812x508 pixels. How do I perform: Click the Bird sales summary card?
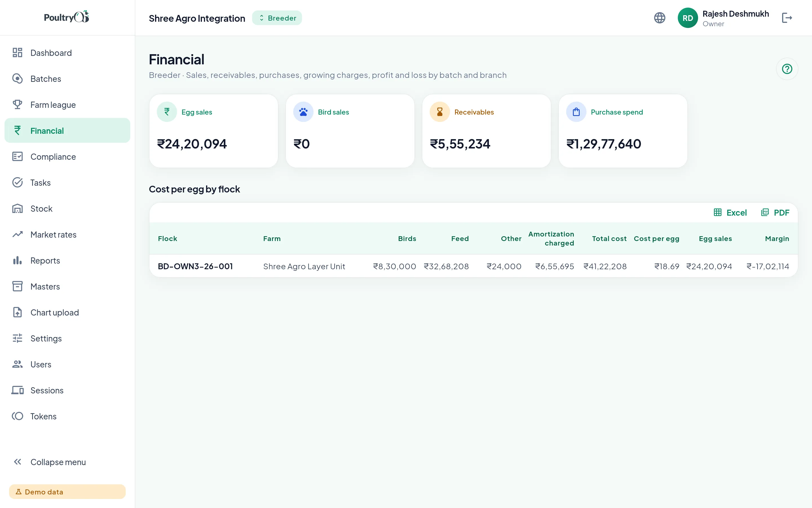pyautogui.click(x=350, y=131)
